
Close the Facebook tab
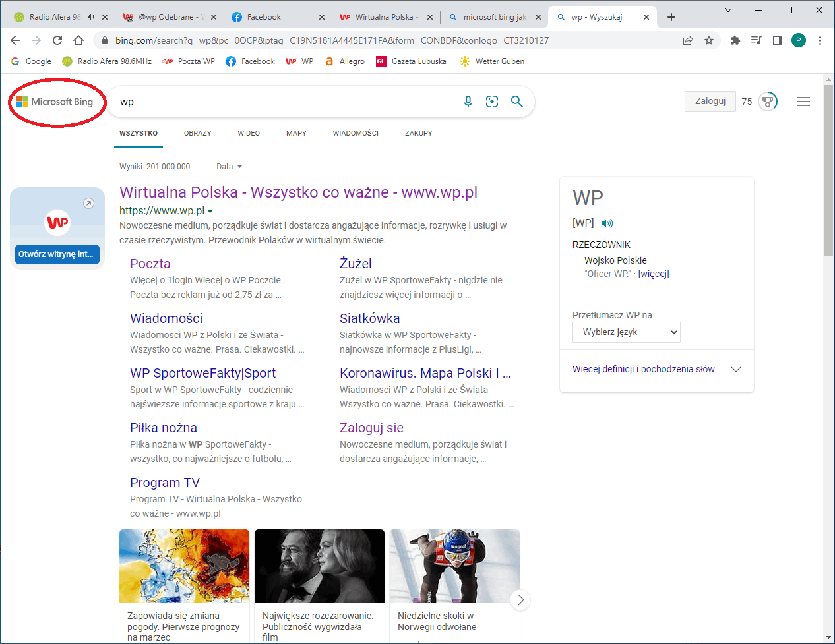[322, 17]
